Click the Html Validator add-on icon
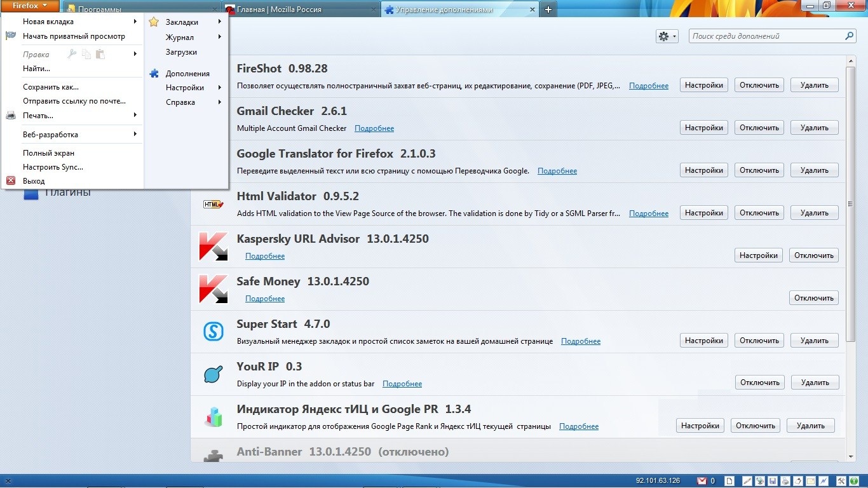The width and height of the screenshot is (868, 488). coord(213,204)
